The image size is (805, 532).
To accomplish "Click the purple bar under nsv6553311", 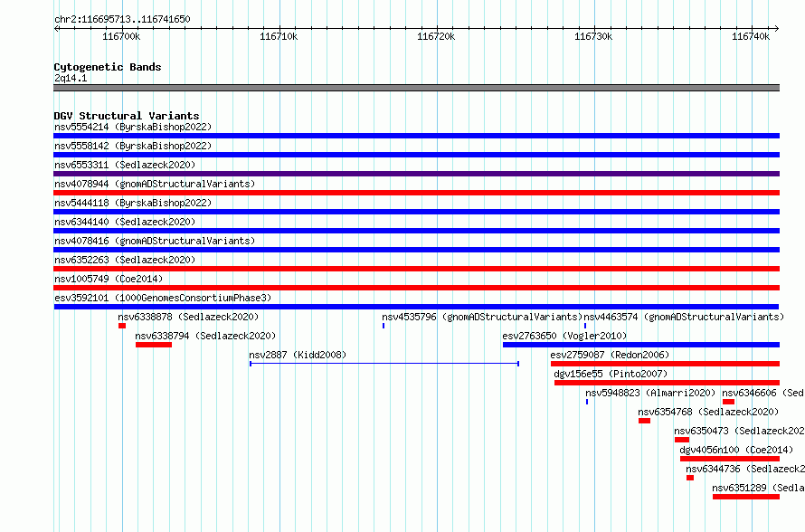I will point(416,174).
